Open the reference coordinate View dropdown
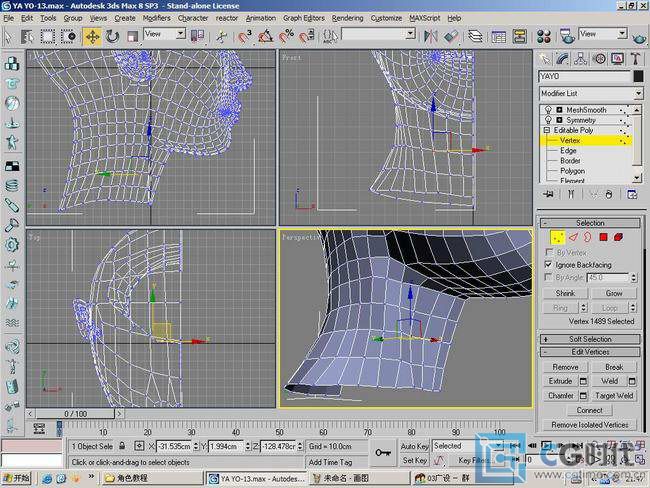The image size is (650, 488). pos(164,34)
